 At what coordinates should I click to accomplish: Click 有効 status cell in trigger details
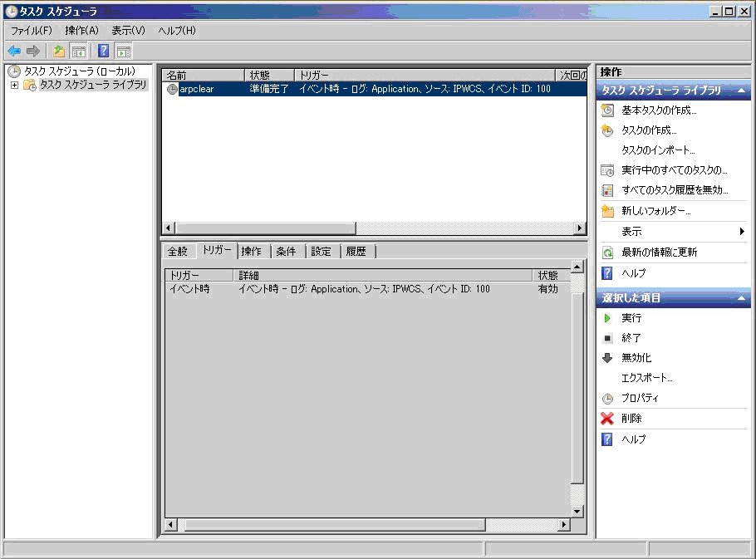point(547,289)
